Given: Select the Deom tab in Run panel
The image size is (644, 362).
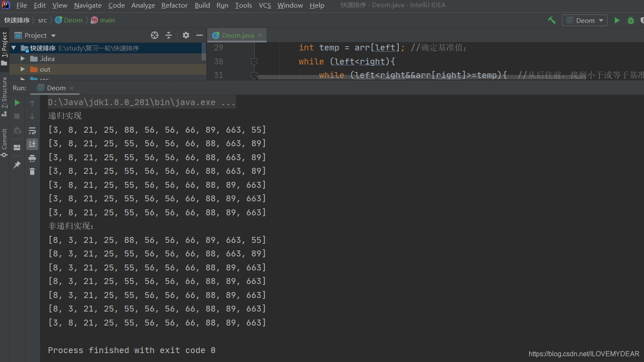Looking at the screenshot, I should coord(56,88).
